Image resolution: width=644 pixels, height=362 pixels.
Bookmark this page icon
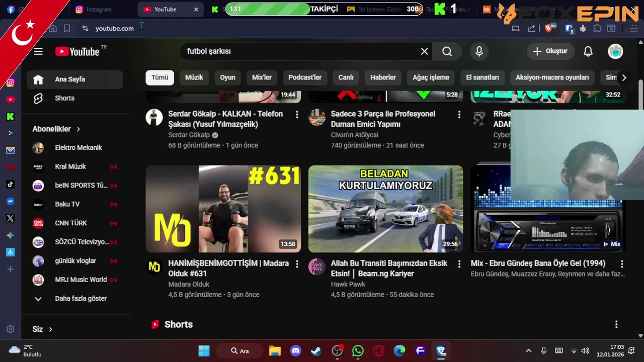[x=67, y=28]
